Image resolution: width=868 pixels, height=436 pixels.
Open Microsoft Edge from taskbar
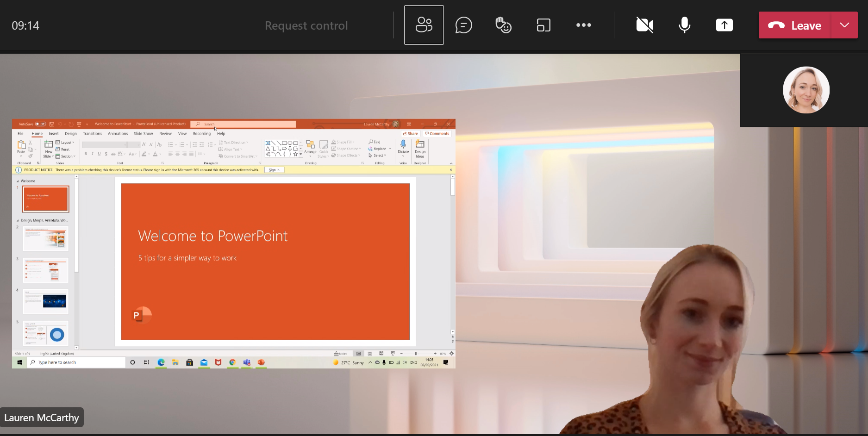pyautogui.click(x=161, y=362)
